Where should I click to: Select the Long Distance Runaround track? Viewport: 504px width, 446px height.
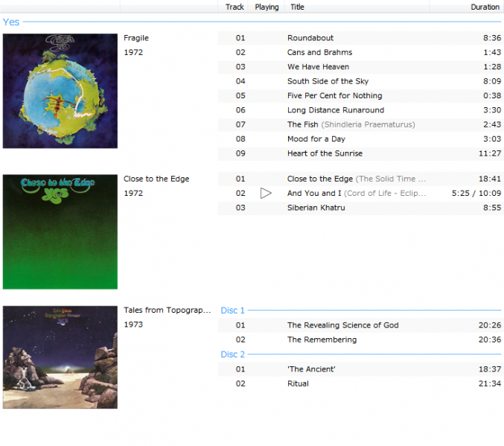[x=335, y=110]
